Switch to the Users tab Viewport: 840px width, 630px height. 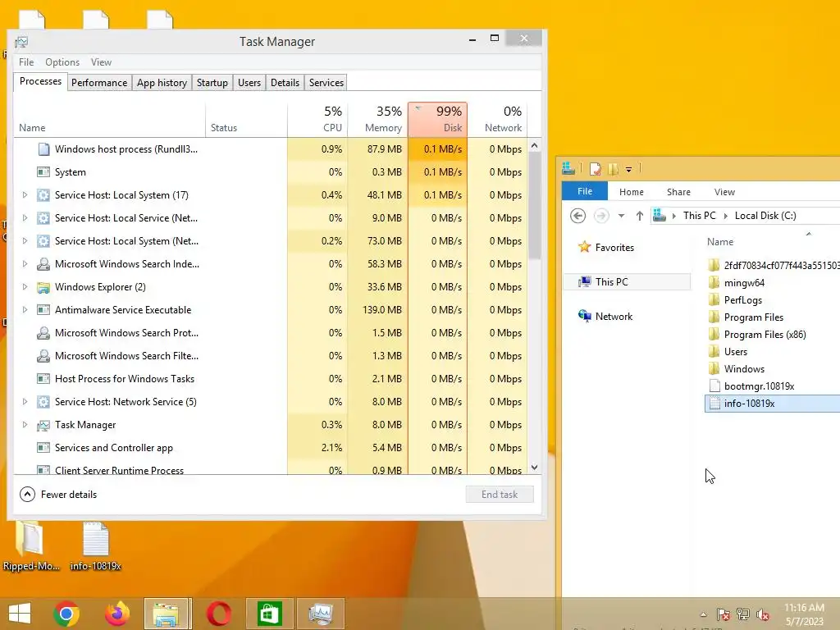click(249, 83)
